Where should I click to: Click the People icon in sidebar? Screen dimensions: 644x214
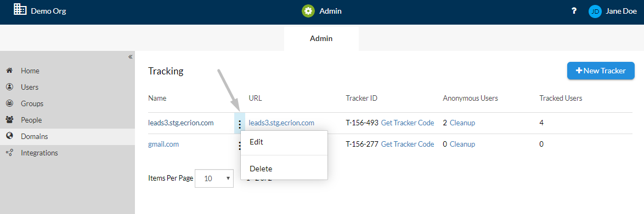point(9,120)
